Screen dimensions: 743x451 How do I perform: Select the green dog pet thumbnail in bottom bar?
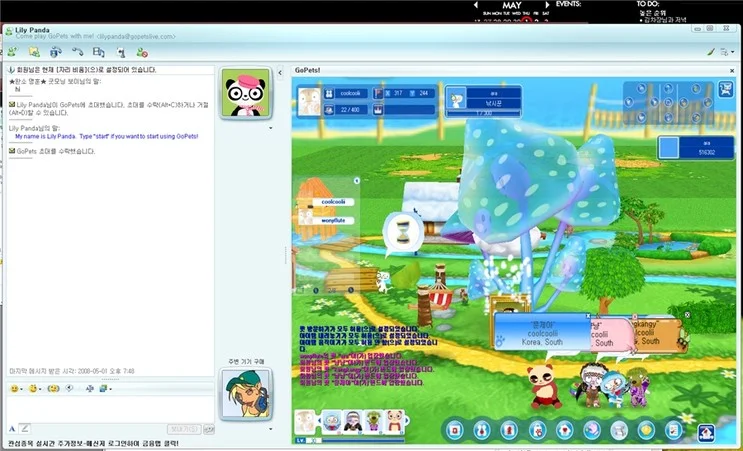373,421
